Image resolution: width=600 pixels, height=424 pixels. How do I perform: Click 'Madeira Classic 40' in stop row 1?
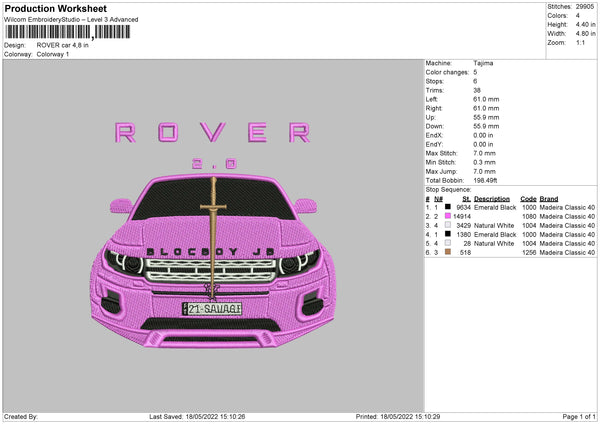pos(567,207)
